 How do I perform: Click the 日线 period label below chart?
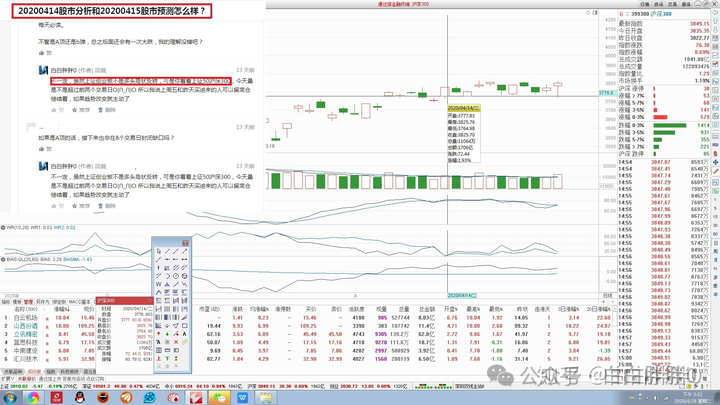click(607, 295)
